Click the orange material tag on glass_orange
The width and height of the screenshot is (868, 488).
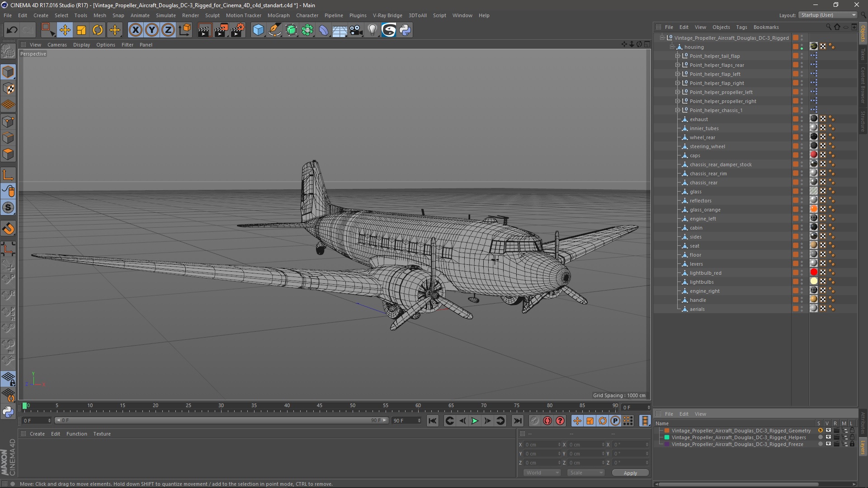tap(814, 209)
